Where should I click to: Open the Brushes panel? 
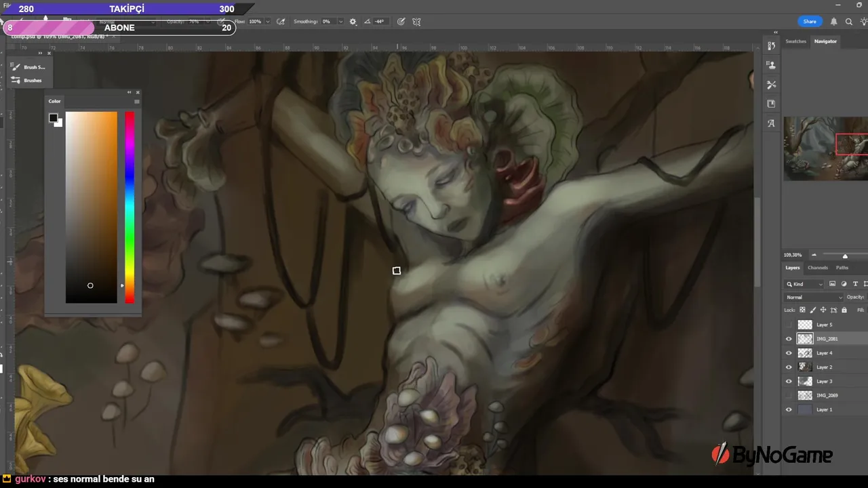28,81
